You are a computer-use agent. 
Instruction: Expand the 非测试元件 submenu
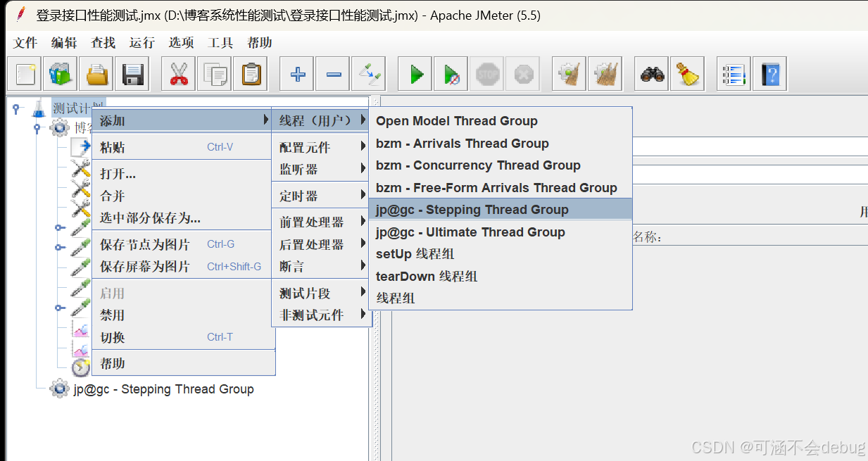(x=321, y=315)
